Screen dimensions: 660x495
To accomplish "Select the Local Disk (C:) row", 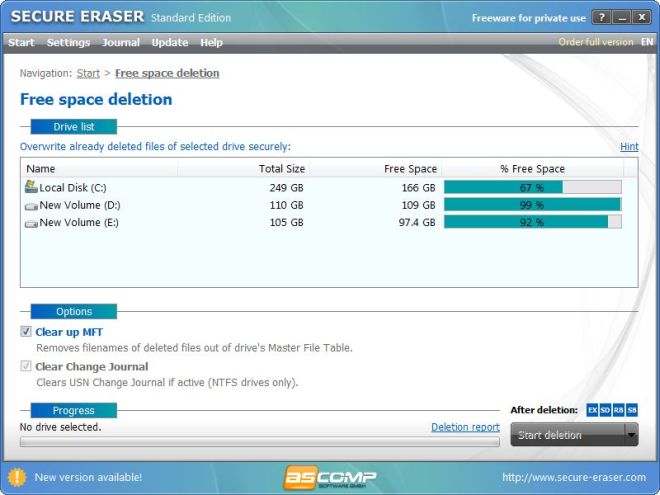I will coord(328,187).
